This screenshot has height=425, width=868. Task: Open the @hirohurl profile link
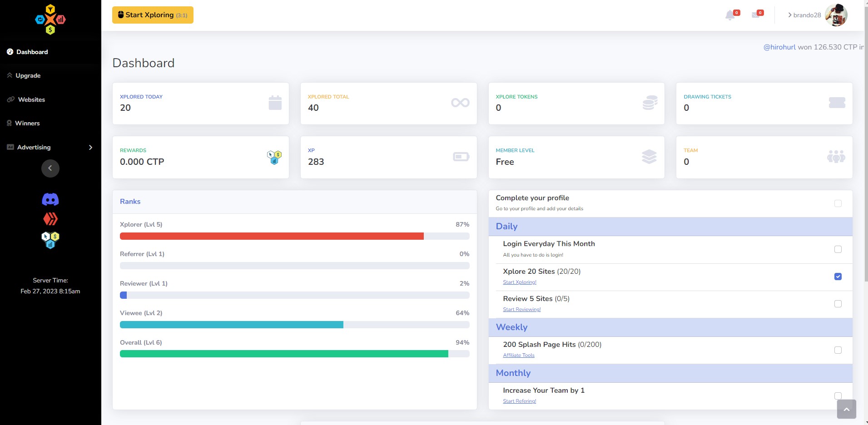779,47
